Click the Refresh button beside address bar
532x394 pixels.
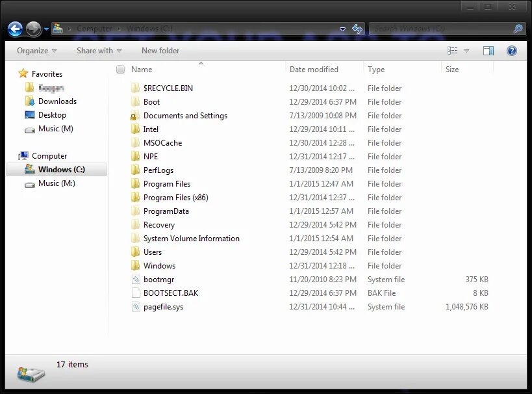[357, 29]
